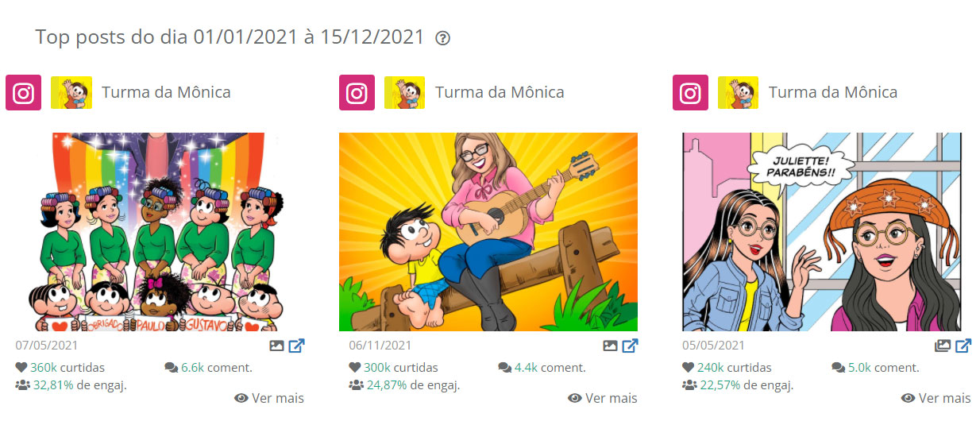Click the Turma da Mônica name on the second post
The image size is (980, 425).
pos(500,92)
